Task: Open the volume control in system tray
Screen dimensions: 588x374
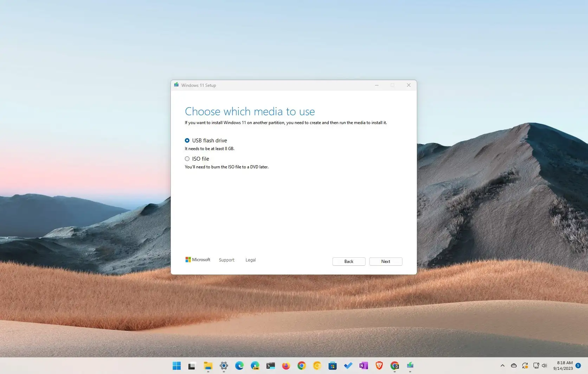Action: [544, 366]
